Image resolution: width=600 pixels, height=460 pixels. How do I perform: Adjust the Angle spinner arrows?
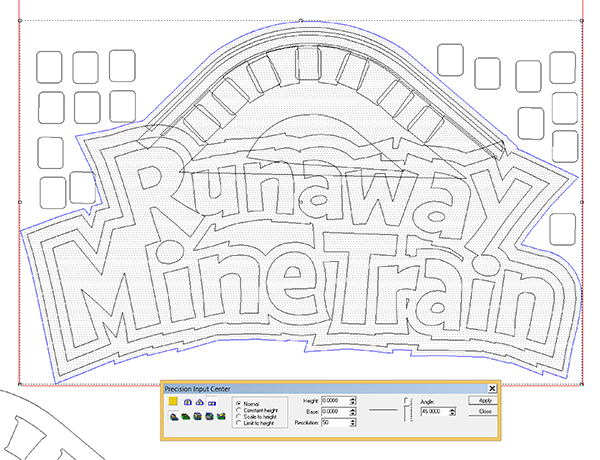pos(453,412)
